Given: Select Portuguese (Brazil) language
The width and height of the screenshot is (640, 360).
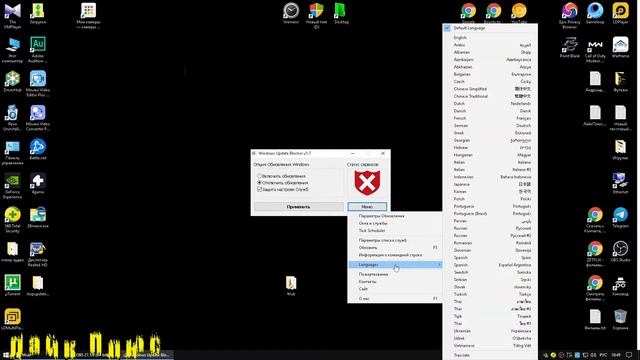Looking at the screenshot, I should (490, 214).
